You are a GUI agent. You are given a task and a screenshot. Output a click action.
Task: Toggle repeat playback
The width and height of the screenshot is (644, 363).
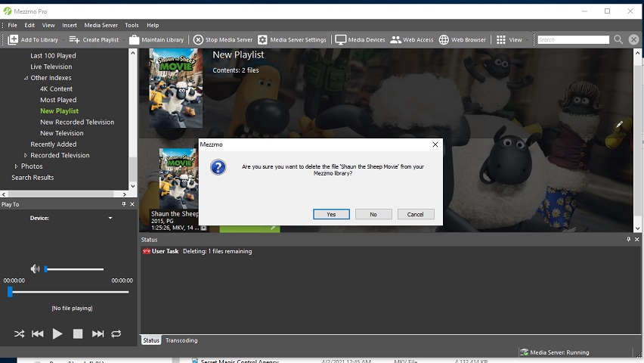[x=116, y=334]
